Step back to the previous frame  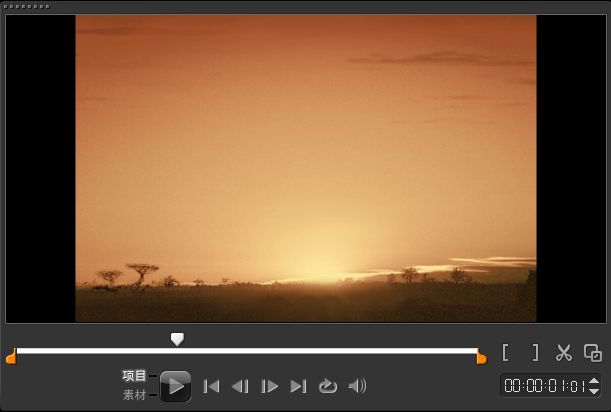pyautogui.click(x=240, y=386)
